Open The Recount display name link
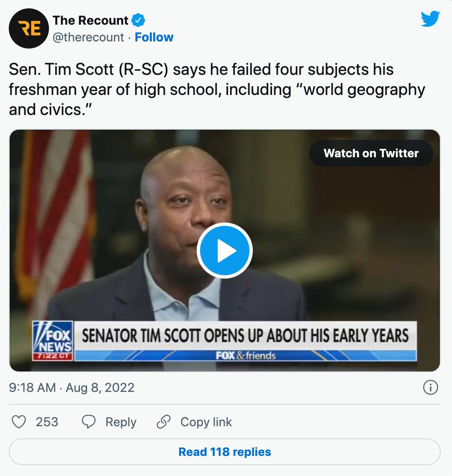 (90, 20)
